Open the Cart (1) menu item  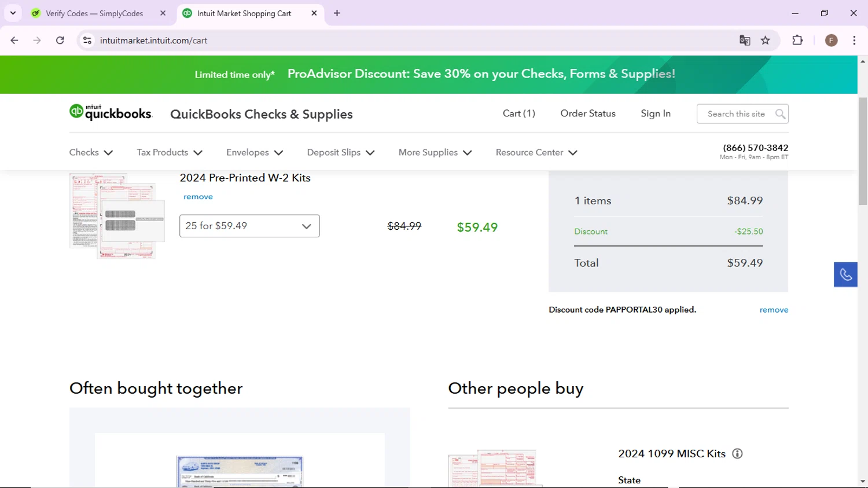pos(518,113)
